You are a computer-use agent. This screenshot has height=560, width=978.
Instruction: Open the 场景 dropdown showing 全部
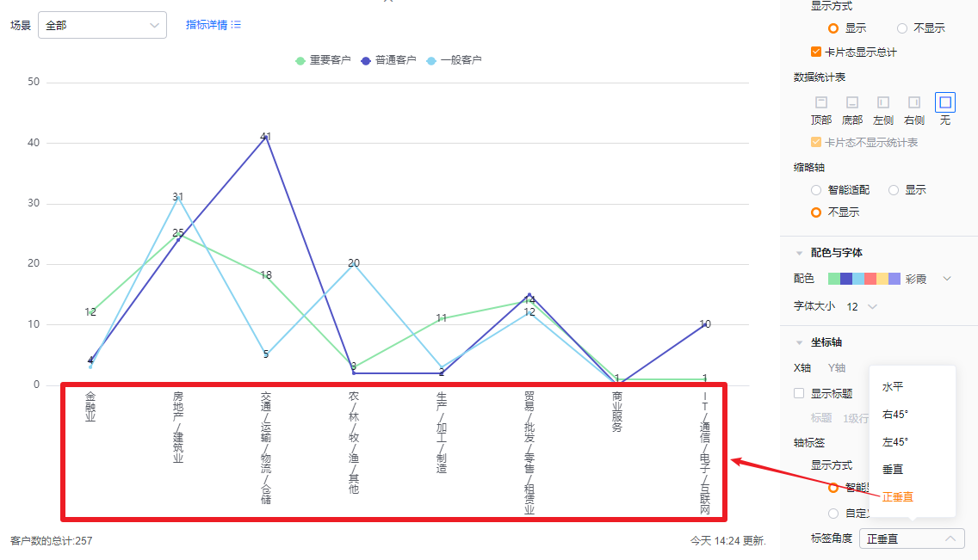tap(102, 25)
